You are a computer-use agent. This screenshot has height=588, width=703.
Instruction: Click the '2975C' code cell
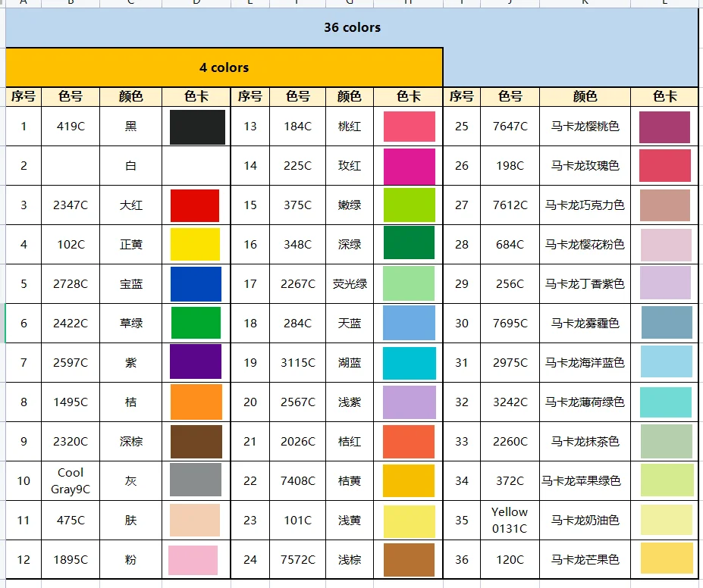[x=510, y=363]
